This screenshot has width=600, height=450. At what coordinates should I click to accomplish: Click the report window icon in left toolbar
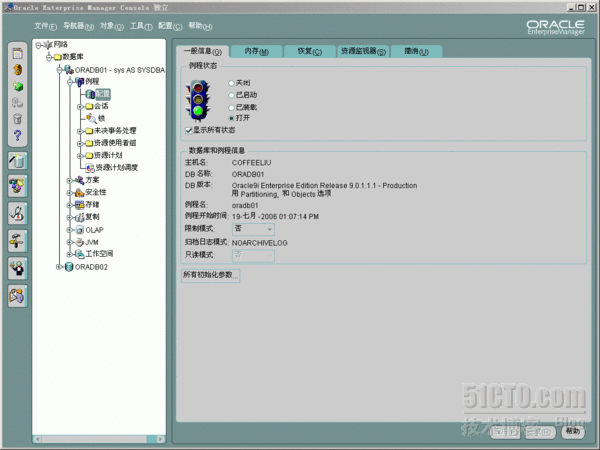coord(18,53)
